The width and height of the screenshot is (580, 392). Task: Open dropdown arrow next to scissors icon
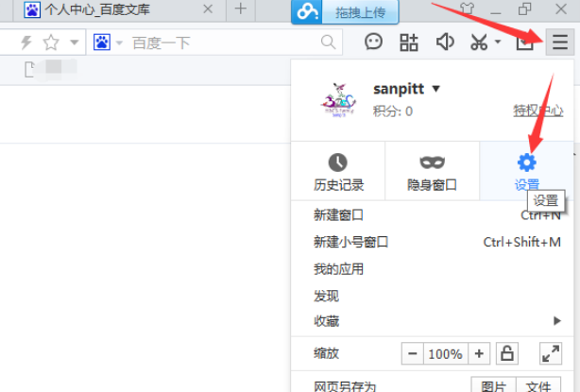pos(497,43)
